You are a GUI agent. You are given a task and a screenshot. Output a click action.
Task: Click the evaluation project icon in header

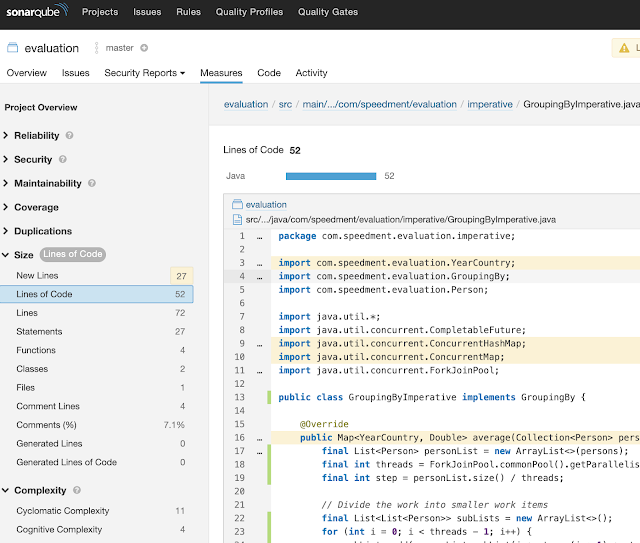point(12,48)
